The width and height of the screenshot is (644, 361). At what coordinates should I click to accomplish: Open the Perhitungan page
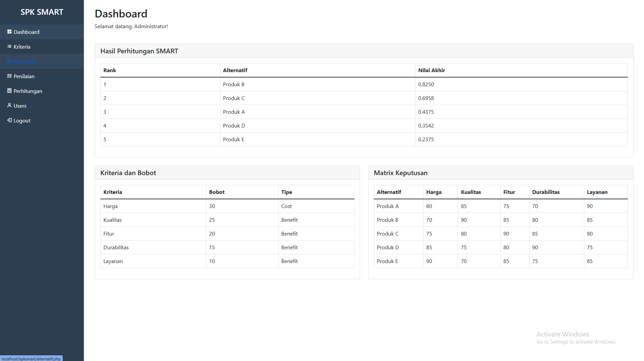(x=42, y=91)
